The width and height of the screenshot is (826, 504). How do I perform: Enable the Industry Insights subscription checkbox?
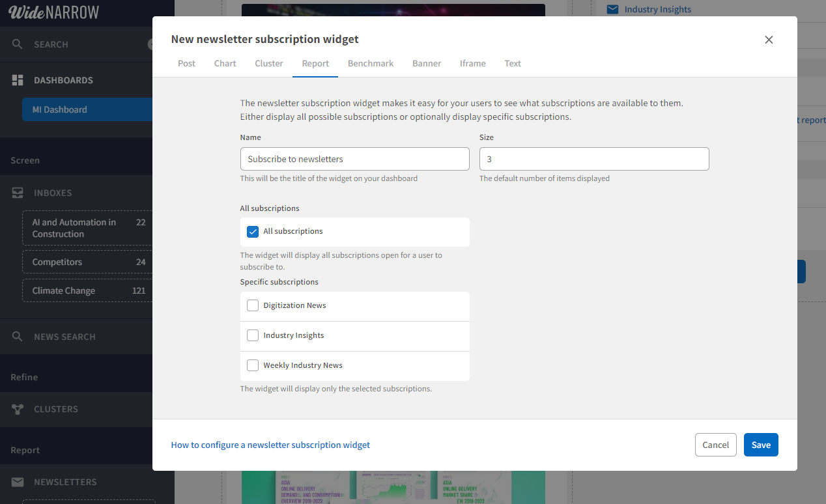pos(253,335)
